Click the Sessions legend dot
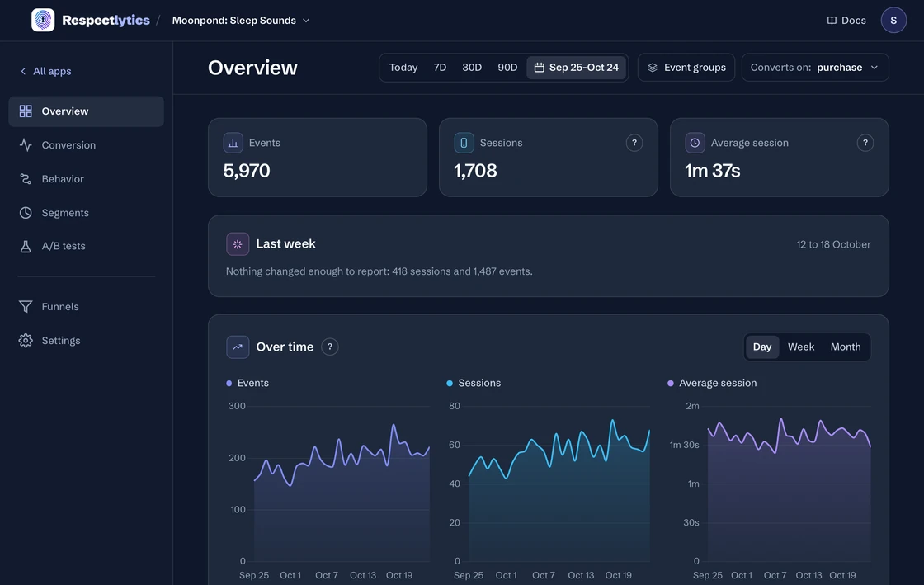 coord(450,384)
